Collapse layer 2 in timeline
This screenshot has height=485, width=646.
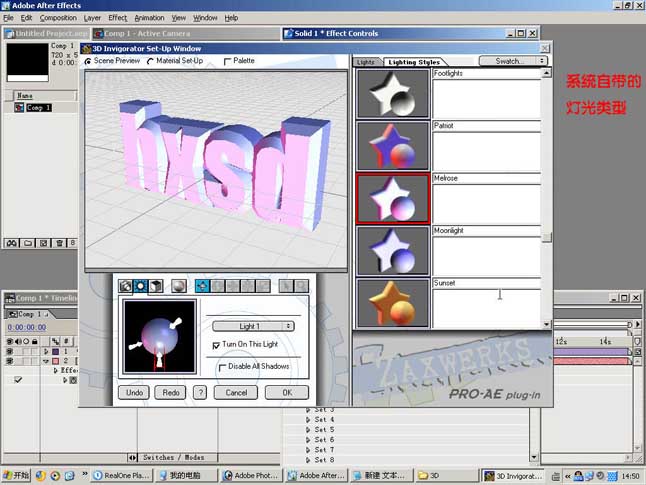[x=46, y=361]
